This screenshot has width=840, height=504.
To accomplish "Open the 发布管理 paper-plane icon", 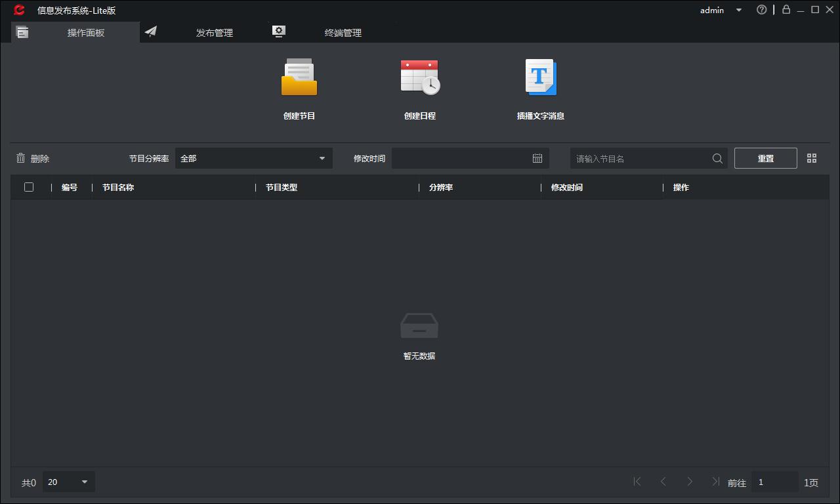I will (152, 30).
